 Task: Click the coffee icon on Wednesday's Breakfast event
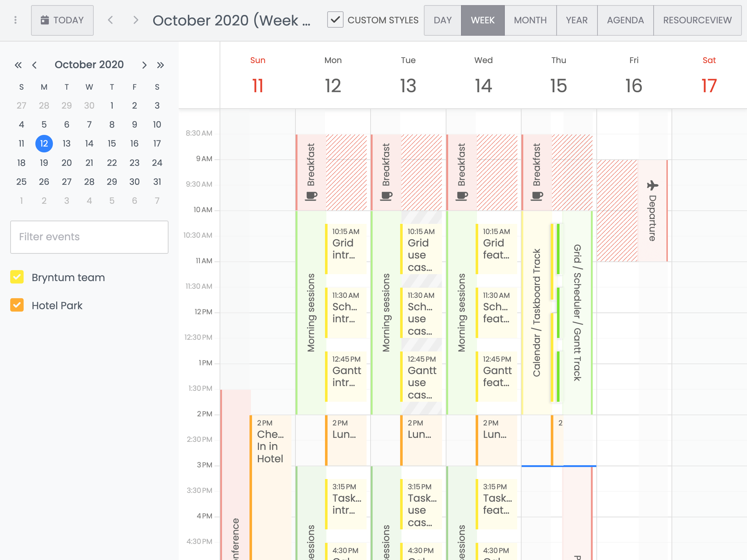pyautogui.click(x=461, y=196)
